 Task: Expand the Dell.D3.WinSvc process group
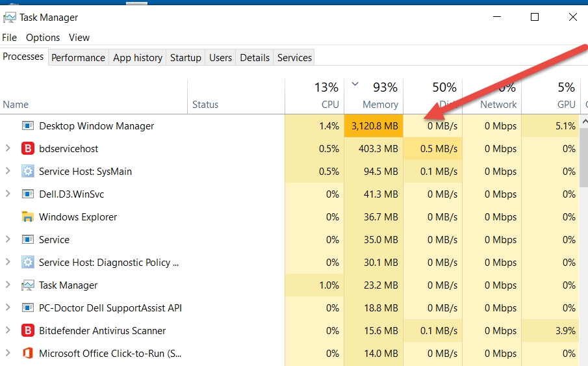point(8,194)
